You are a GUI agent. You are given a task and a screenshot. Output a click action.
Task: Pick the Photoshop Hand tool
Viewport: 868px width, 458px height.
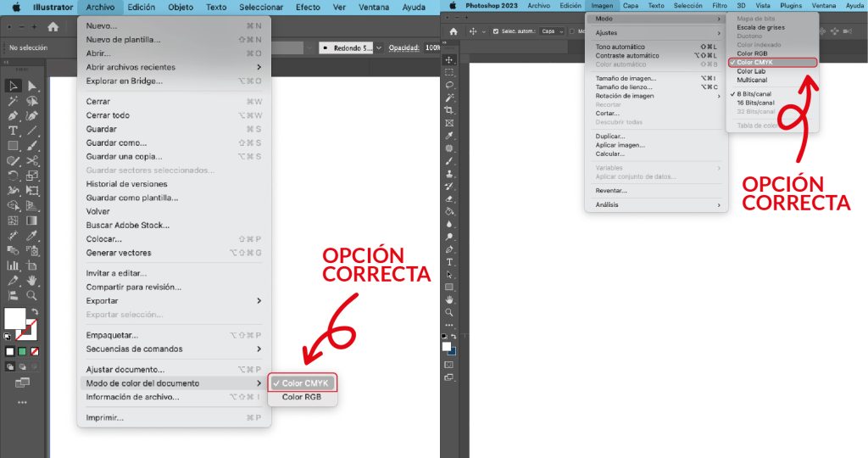point(449,299)
